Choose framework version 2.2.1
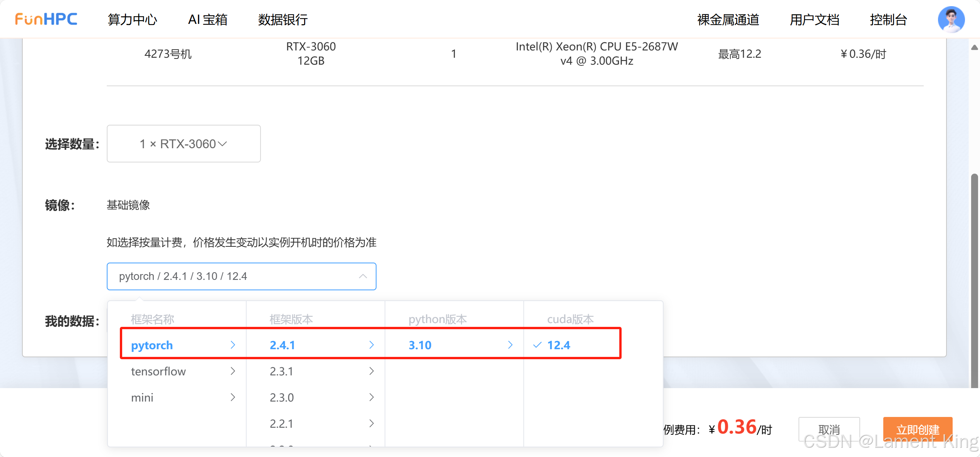 (x=282, y=424)
